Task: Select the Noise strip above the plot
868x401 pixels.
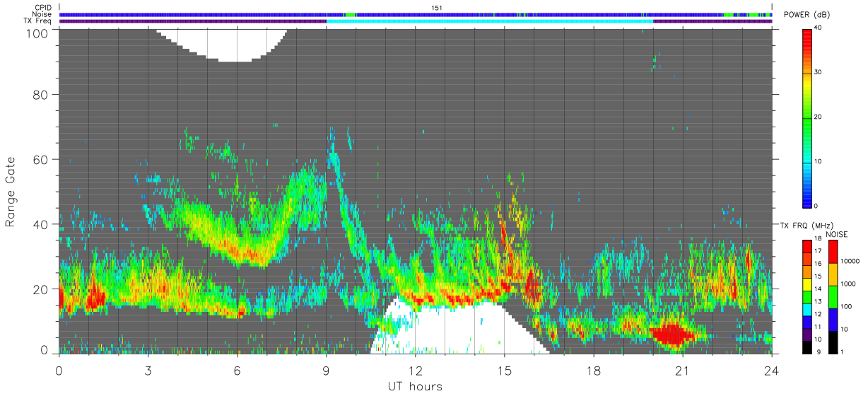Action: point(416,14)
